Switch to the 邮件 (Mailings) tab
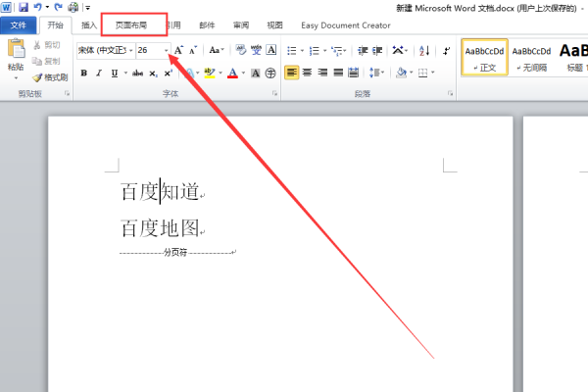This screenshot has height=392, width=588. 207,25
